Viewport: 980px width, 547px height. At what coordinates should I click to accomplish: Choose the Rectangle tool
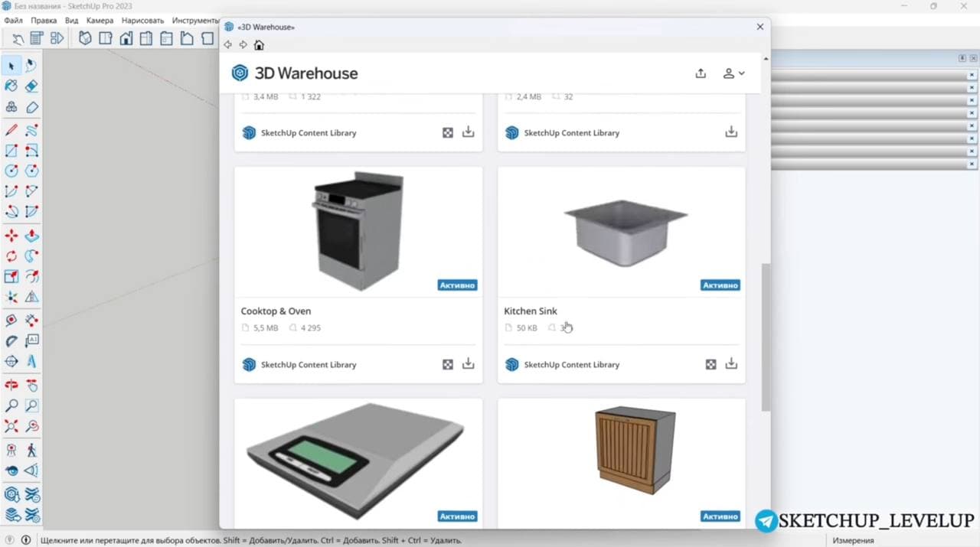[x=11, y=151]
